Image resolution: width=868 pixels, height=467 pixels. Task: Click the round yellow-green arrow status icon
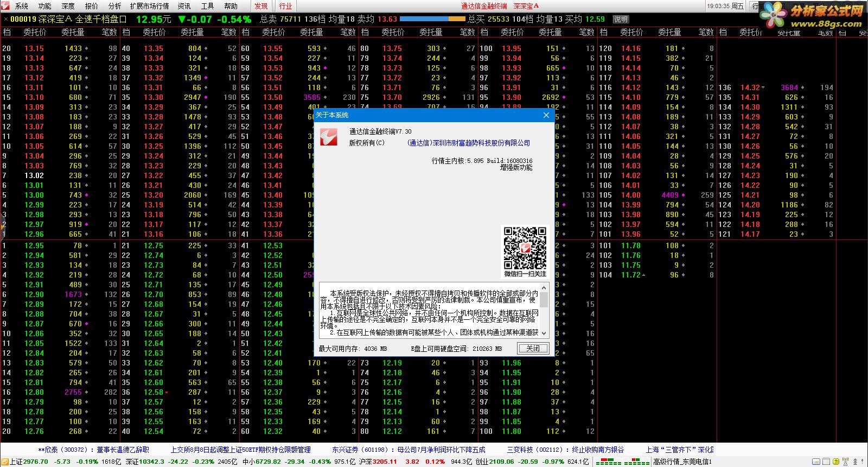836,462
